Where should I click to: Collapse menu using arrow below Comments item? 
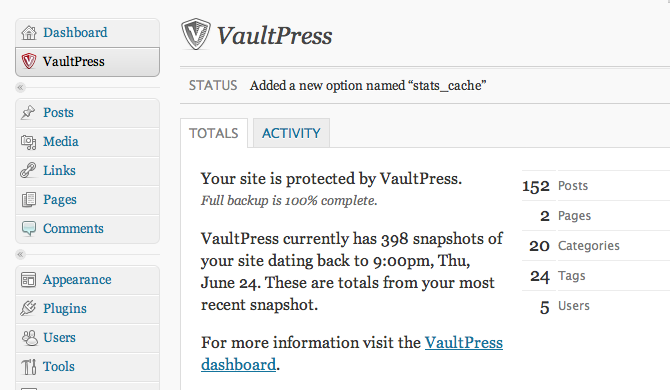(20, 255)
